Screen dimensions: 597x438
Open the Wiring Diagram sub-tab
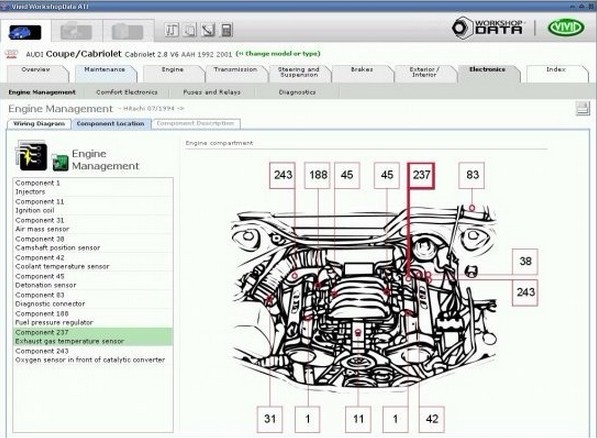pos(39,123)
